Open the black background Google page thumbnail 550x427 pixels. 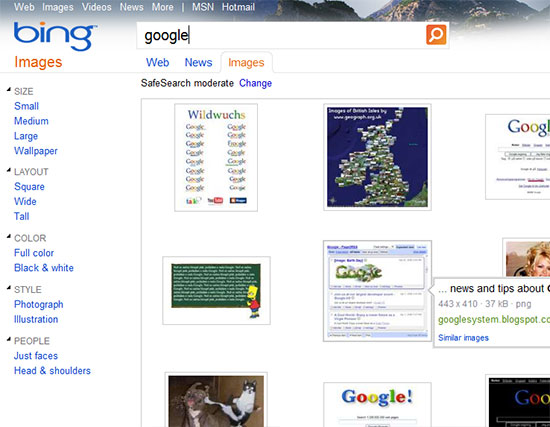click(x=518, y=401)
